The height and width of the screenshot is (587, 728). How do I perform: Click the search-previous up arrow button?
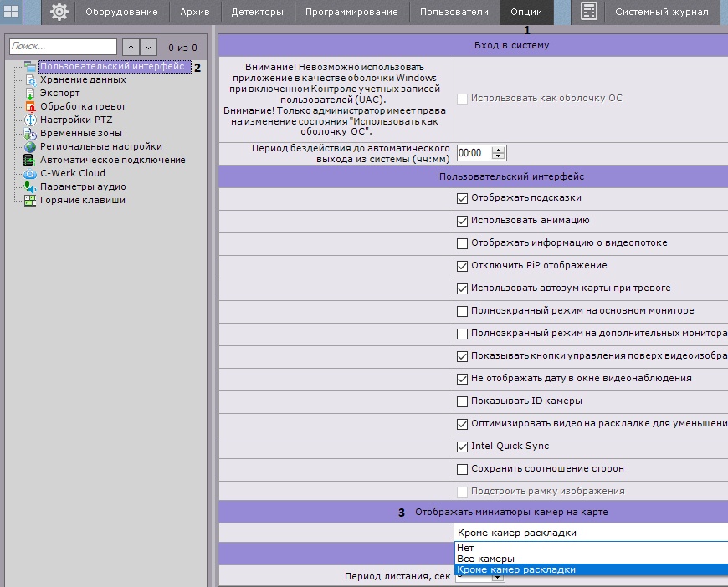[131, 48]
